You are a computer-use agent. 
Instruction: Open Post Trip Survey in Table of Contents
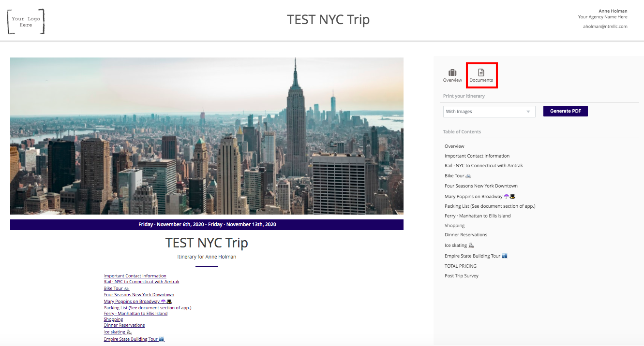[462, 276]
